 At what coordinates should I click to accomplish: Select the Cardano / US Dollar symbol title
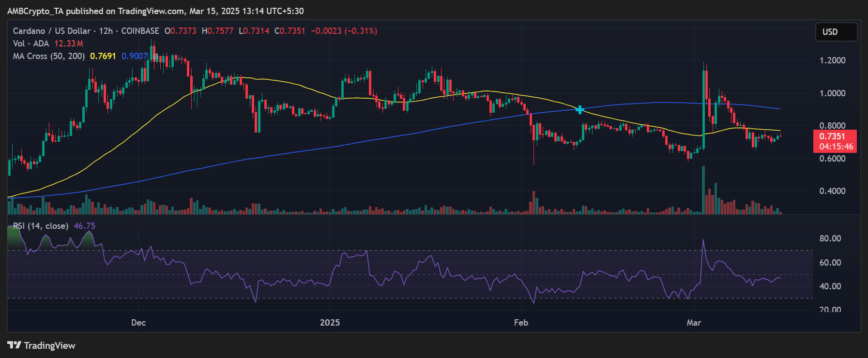[52, 31]
